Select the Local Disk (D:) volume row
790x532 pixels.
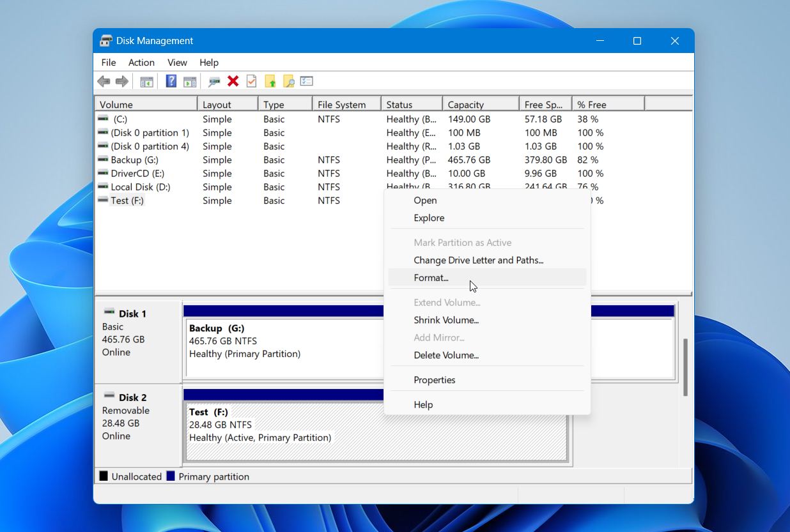[x=393, y=186]
